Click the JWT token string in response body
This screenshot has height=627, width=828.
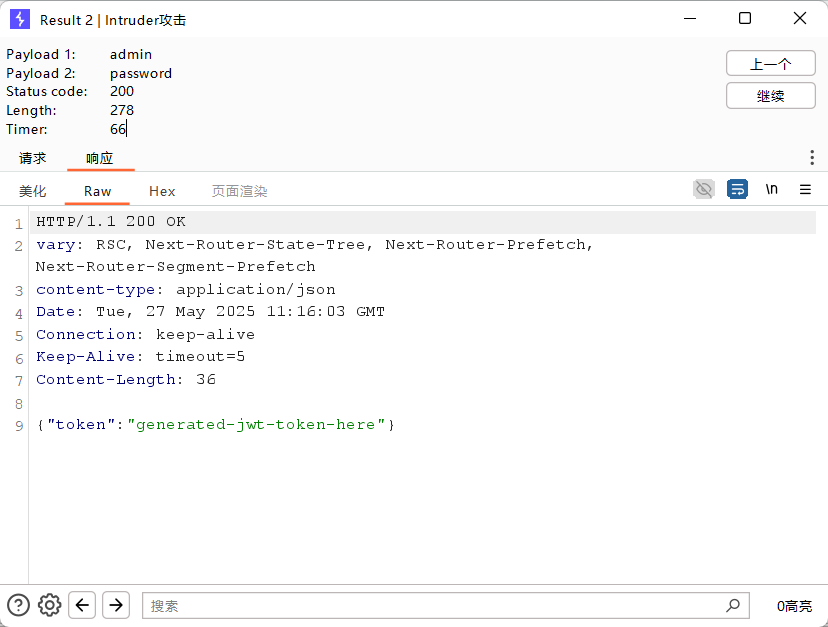(x=256, y=425)
